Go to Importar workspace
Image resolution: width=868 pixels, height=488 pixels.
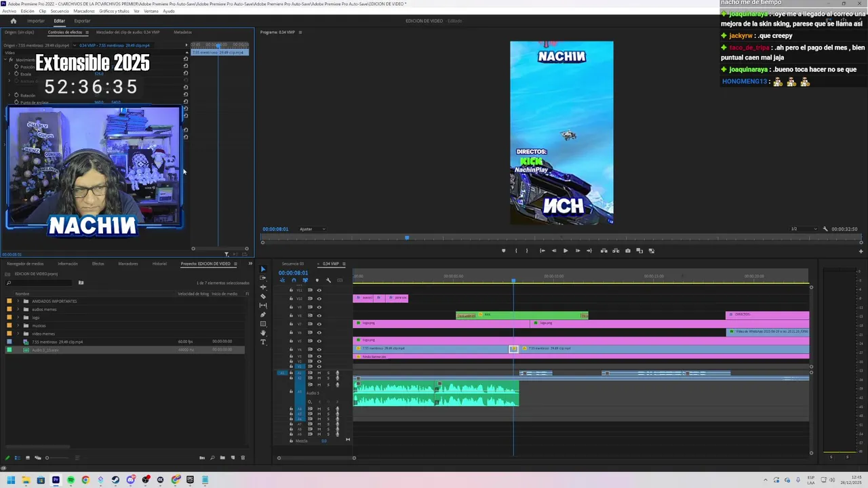(36, 21)
